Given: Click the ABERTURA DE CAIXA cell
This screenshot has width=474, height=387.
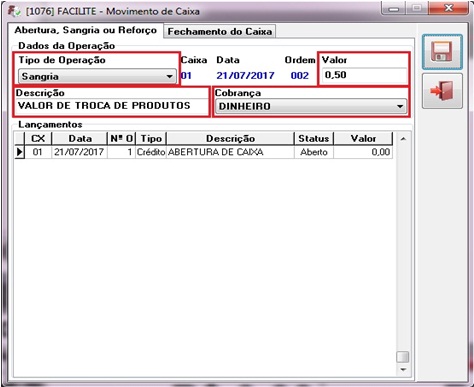Looking at the screenshot, I should [x=230, y=152].
